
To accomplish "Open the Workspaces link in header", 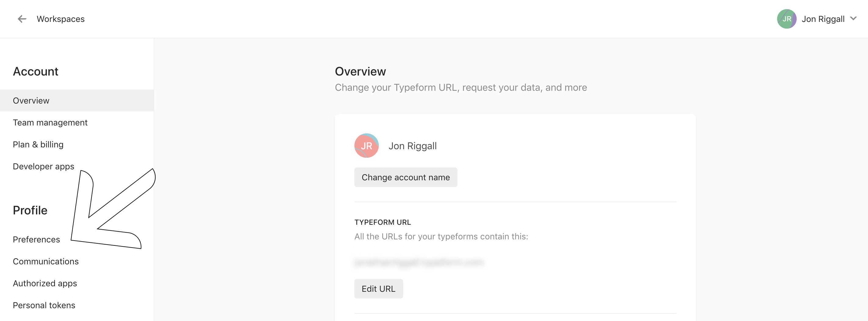I will point(61,19).
